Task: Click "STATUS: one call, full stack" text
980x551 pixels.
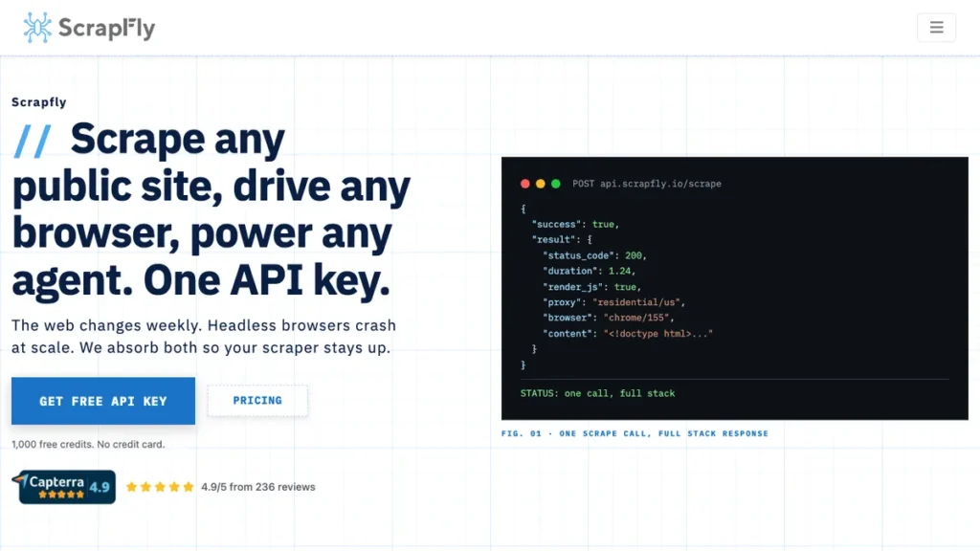Action: (597, 393)
